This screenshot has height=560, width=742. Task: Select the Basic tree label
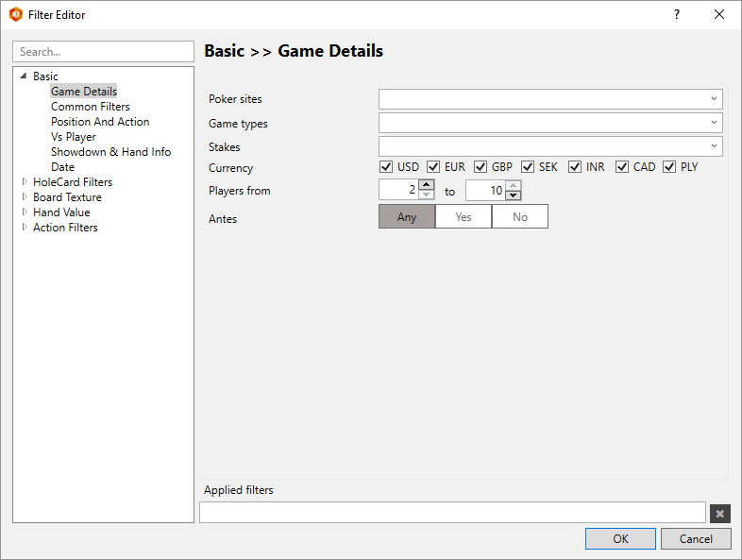45,76
